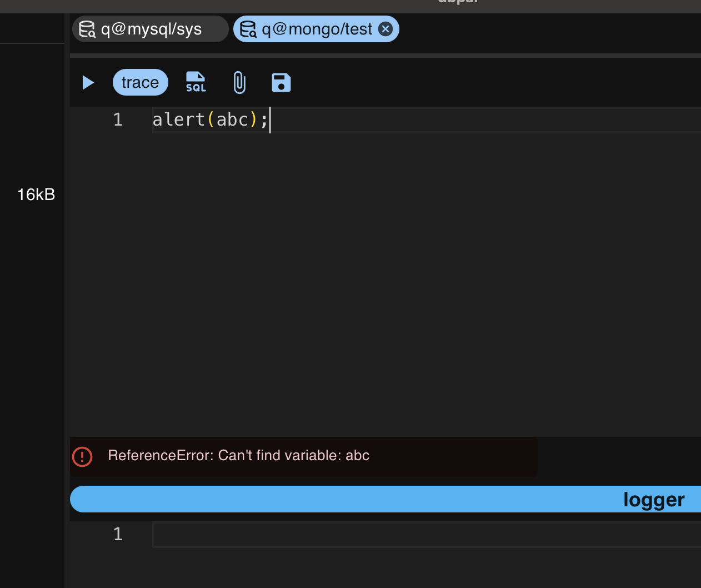
Task: Click the ReferenceError message text
Action: pos(239,456)
